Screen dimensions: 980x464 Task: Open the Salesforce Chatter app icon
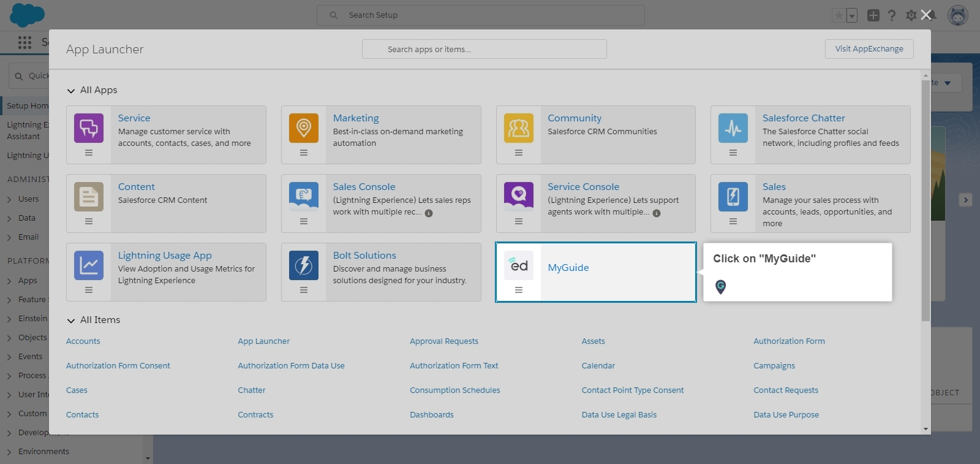(x=733, y=128)
